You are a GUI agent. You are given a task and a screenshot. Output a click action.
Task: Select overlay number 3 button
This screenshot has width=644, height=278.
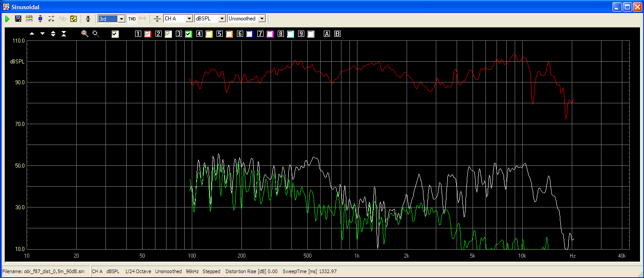(179, 34)
